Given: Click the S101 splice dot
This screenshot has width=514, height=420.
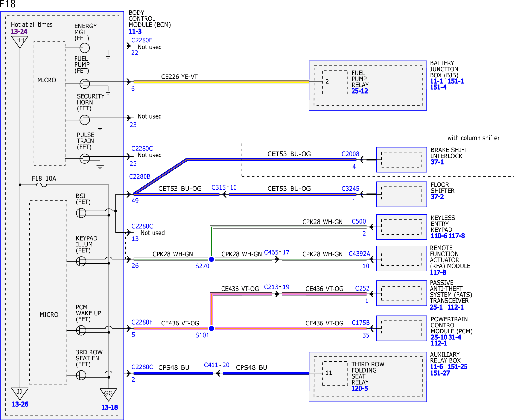Looking at the screenshot, I should (x=211, y=328).
